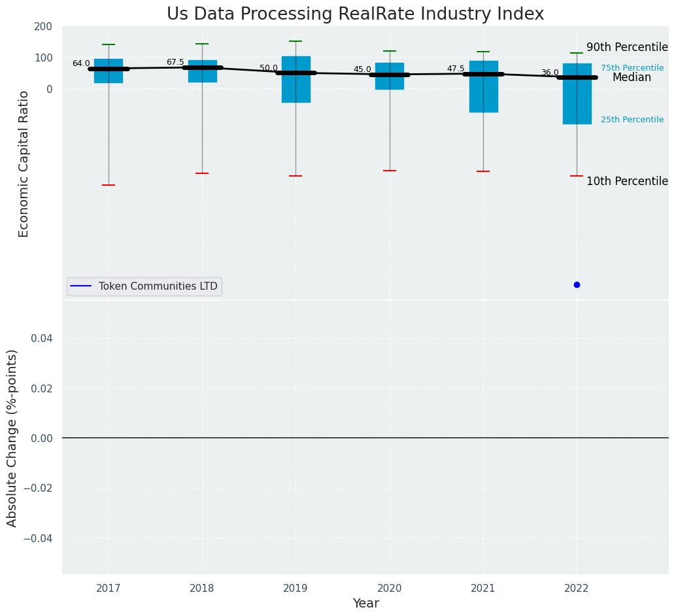Select the 25th Percentile annotation text
The width and height of the screenshot is (676, 616).
click(x=632, y=120)
